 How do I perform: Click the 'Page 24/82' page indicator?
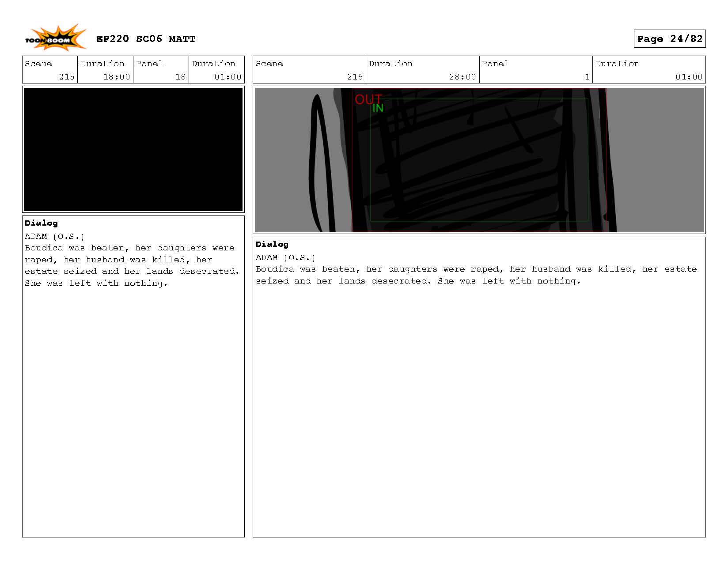click(x=670, y=39)
